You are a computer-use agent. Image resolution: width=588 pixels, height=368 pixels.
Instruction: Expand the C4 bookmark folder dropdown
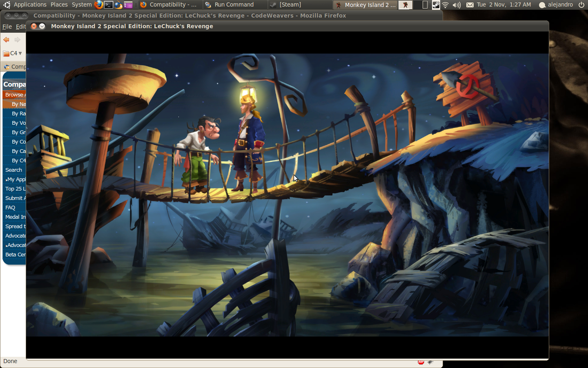[x=12, y=53]
